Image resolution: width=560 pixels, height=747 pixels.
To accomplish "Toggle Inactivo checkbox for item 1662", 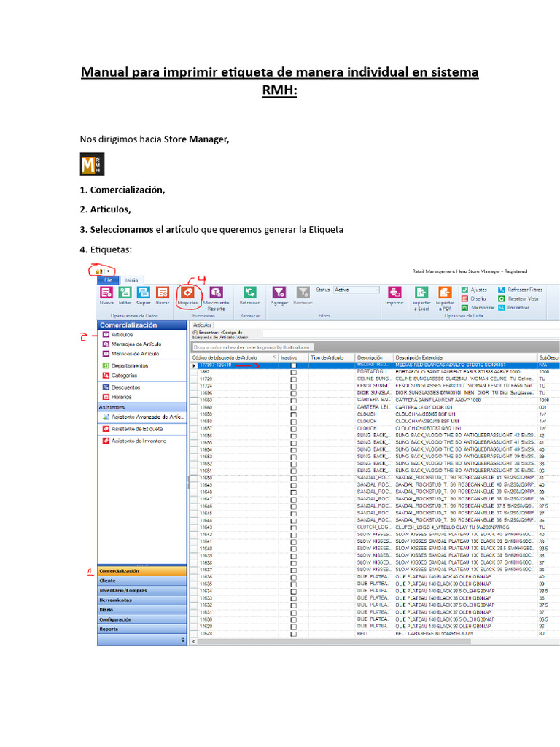I will [x=293, y=373].
